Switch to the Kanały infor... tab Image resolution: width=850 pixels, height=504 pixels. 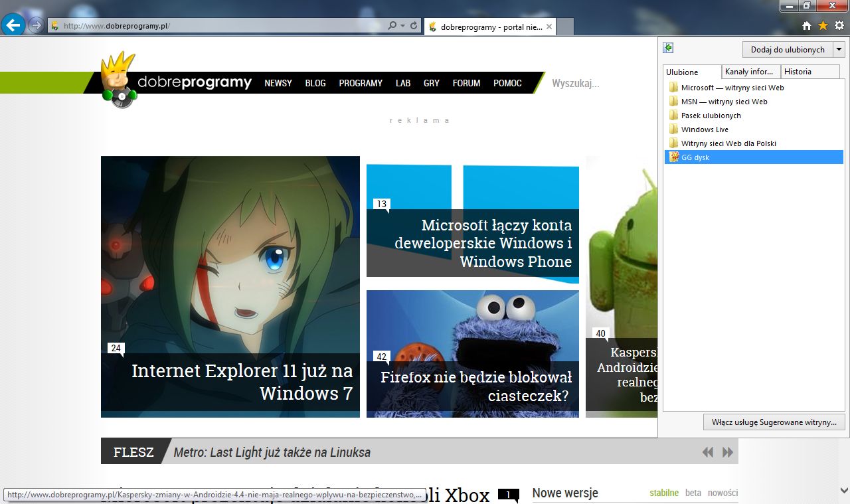pos(750,72)
